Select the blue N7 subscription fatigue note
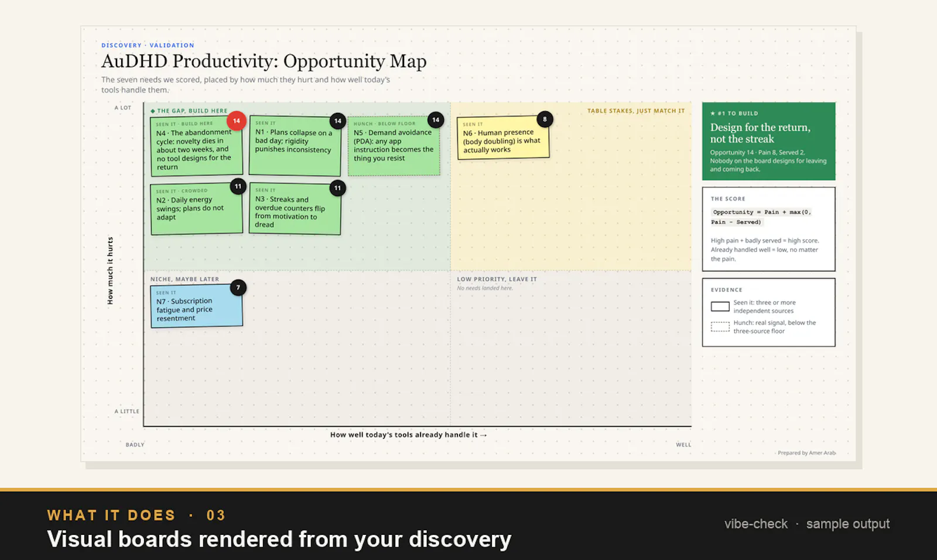 [x=197, y=307]
